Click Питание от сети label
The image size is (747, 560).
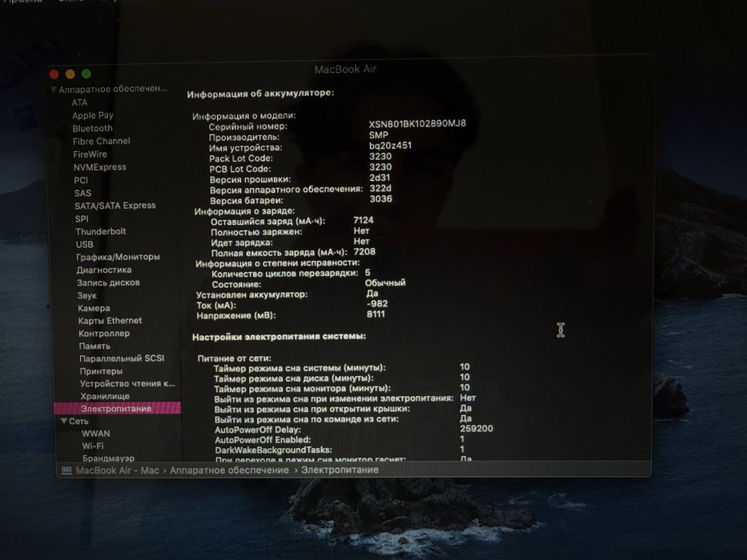click(235, 358)
